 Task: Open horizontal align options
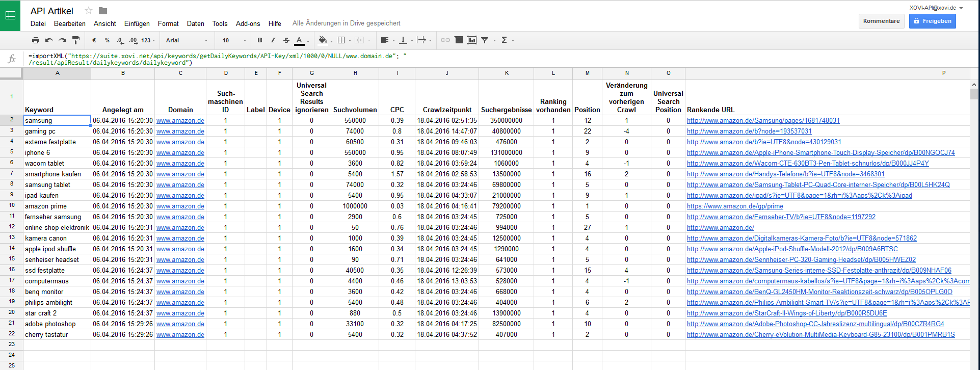pyautogui.click(x=385, y=40)
